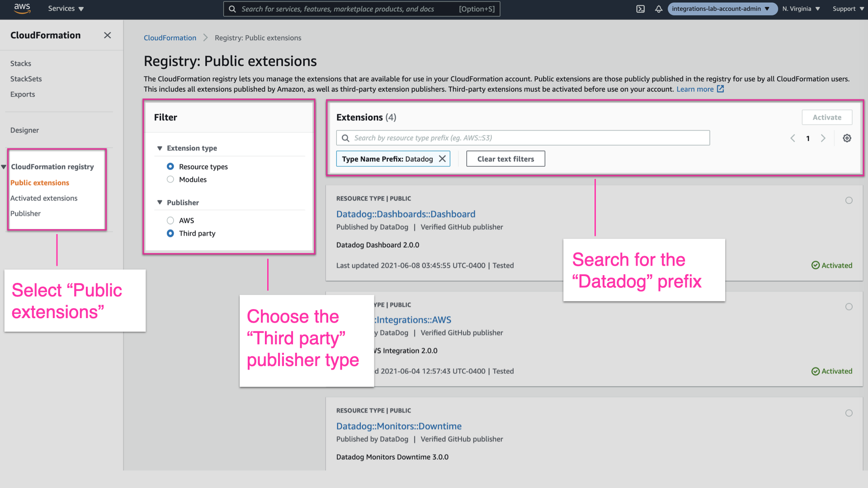
Task: Open the Extensions panel settings gear
Action: pos(847,138)
